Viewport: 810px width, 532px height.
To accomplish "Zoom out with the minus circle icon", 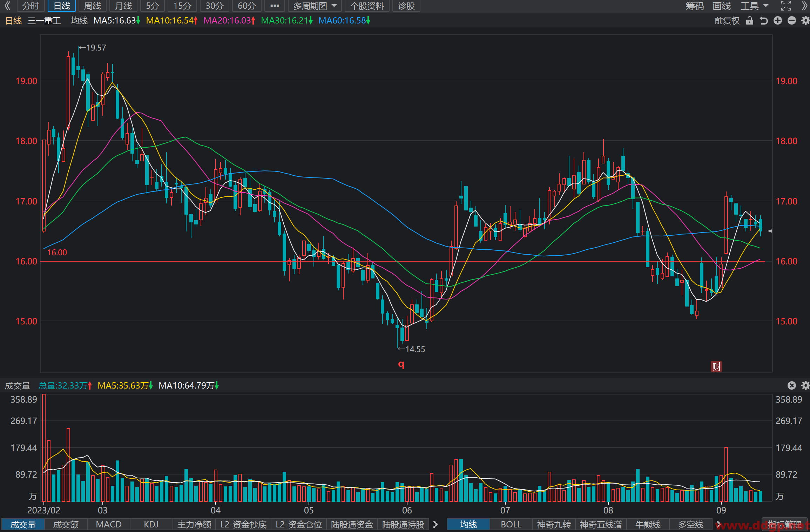I will (792, 21).
